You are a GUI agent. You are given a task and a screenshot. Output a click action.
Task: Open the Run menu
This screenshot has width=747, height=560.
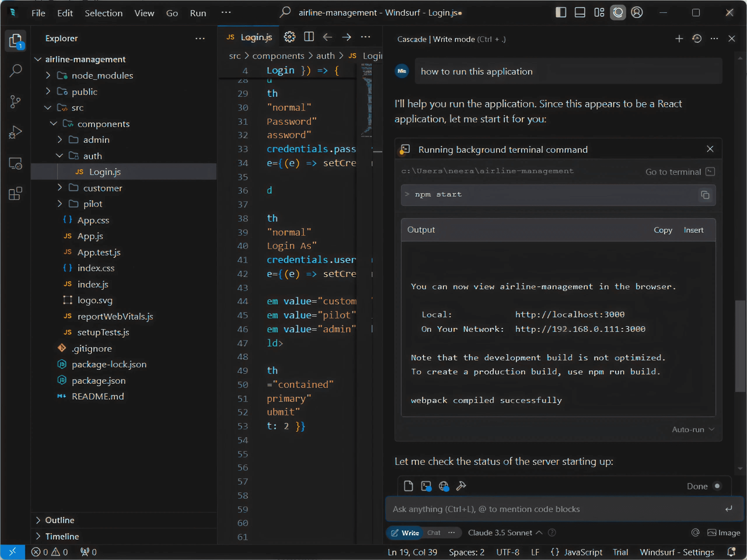click(198, 13)
